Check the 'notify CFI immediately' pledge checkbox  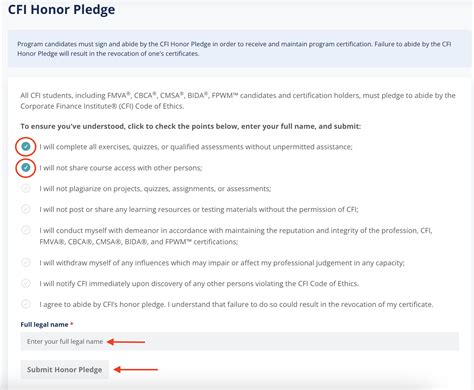pos(26,283)
